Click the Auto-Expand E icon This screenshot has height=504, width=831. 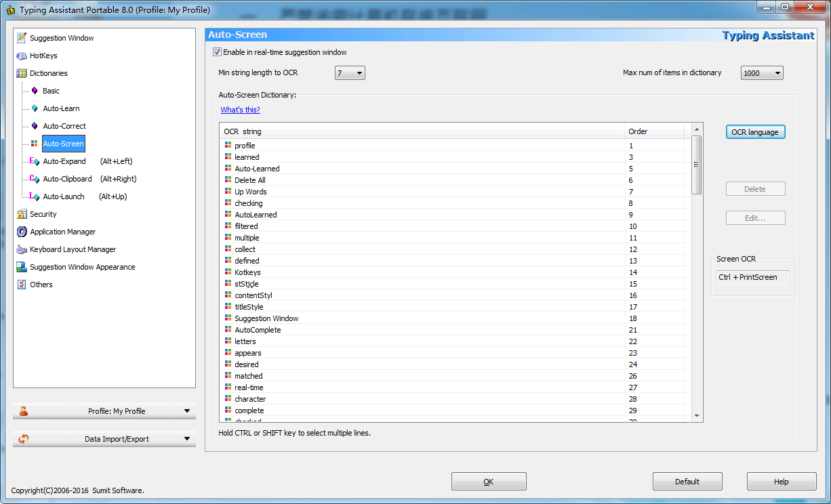pyautogui.click(x=34, y=161)
